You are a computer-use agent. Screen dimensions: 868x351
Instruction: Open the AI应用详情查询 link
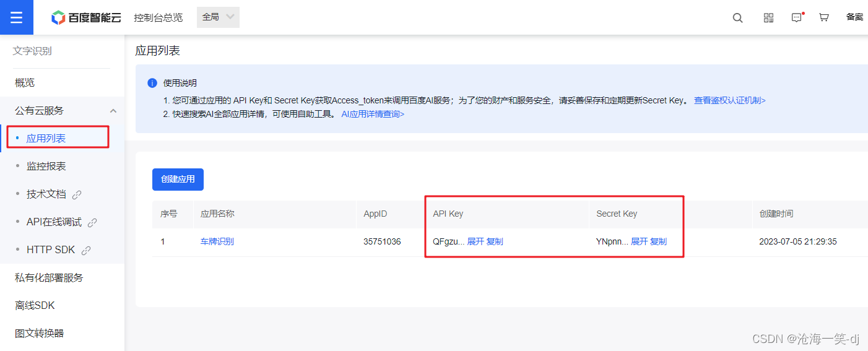(x=373, y=114)
